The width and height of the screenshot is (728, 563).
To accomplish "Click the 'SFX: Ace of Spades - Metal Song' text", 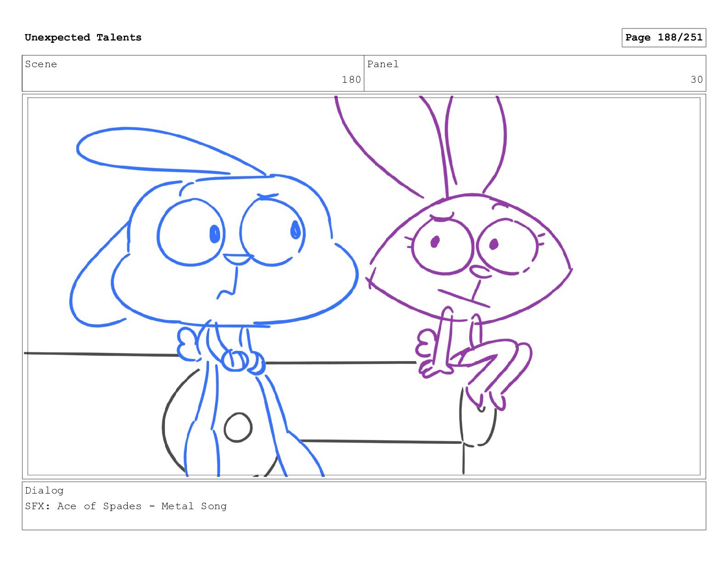I will [x=126, y=506].
